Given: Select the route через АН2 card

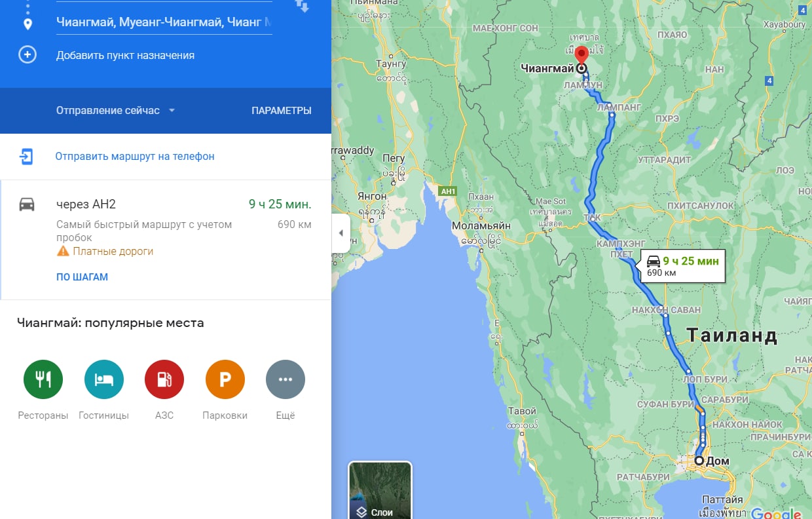Looking at the screenshot, I should click(166, 240).
